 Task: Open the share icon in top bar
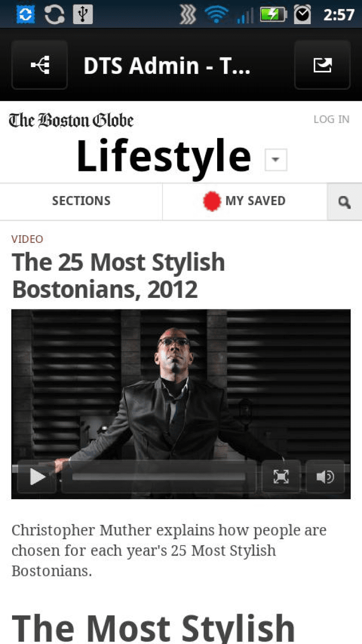322,65
